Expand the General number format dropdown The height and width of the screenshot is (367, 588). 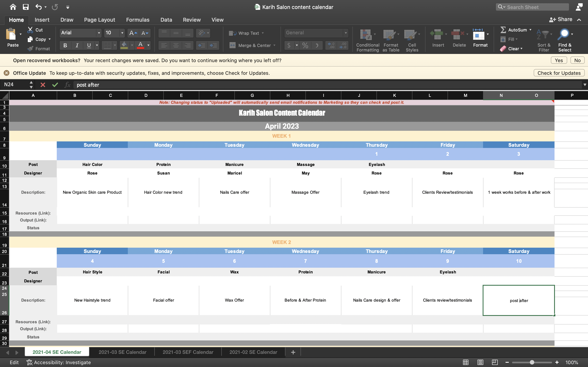pos(345,33)
